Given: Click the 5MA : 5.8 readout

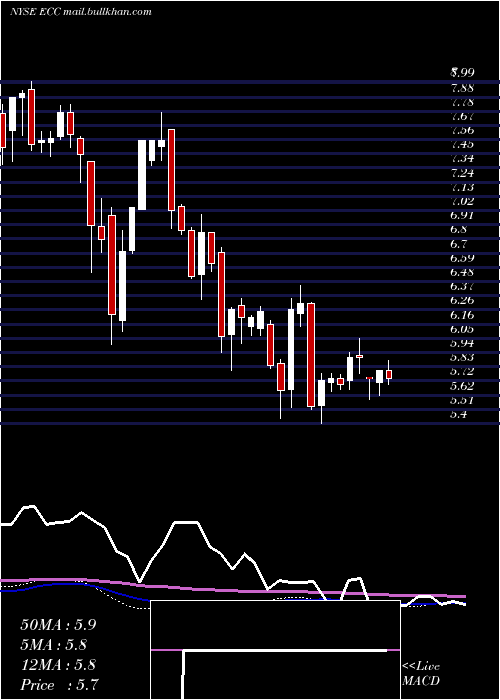Looking at the screenshot, I should pos(54,645).
